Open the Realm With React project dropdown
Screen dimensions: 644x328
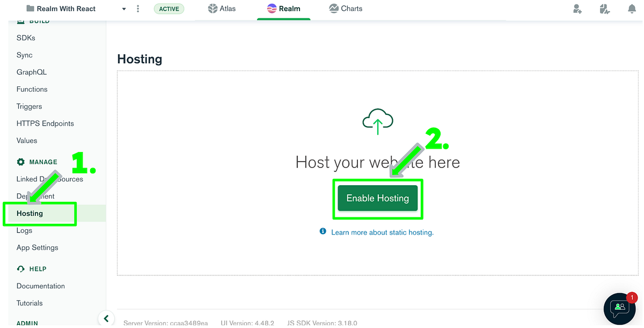click(x=123, y=9)
